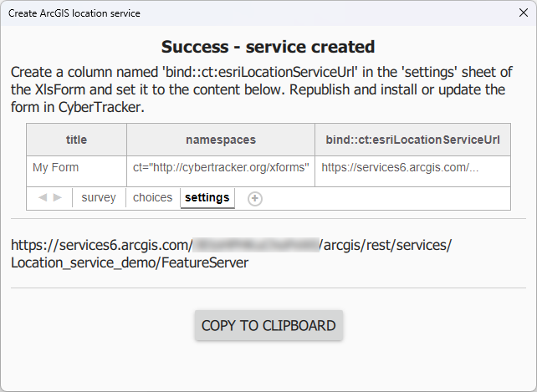Viewport: 537px width, 392px height.
Task: Click the full https://services6.arcgis.com URL text
Action: (x=102, y=245)
